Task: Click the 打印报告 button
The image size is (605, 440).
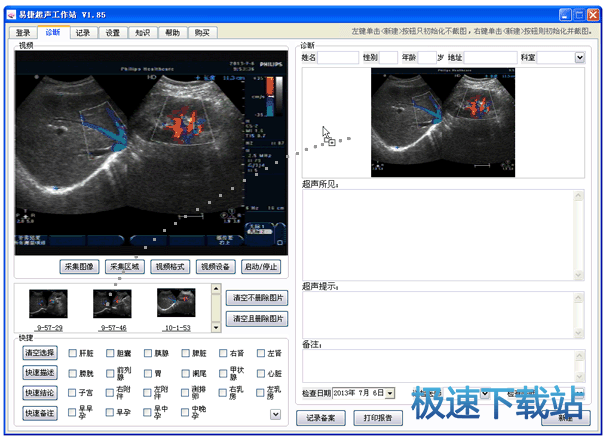Action: coord(378,418)
